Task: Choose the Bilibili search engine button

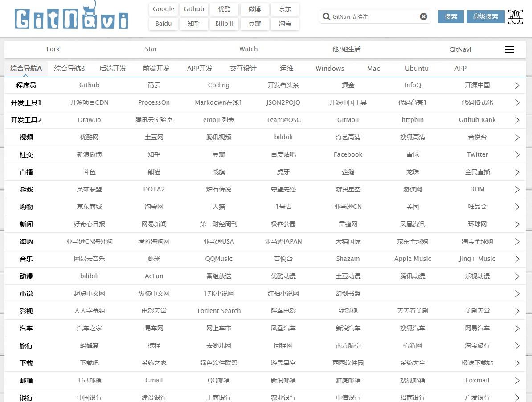Action: coord(224,24)
